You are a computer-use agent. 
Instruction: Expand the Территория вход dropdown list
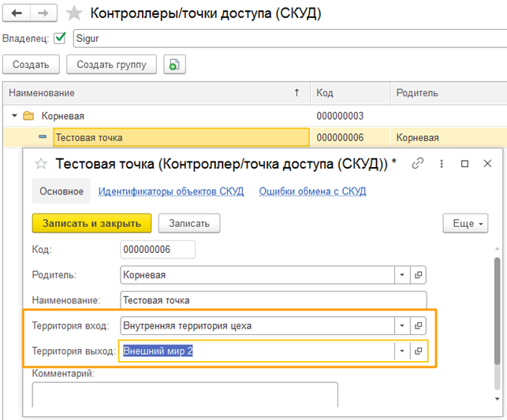coord(402,325)
